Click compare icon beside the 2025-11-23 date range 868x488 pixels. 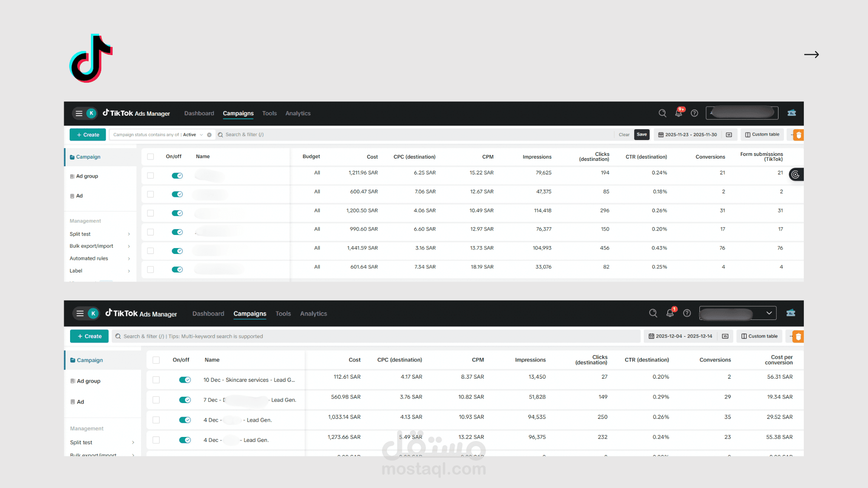729,135
